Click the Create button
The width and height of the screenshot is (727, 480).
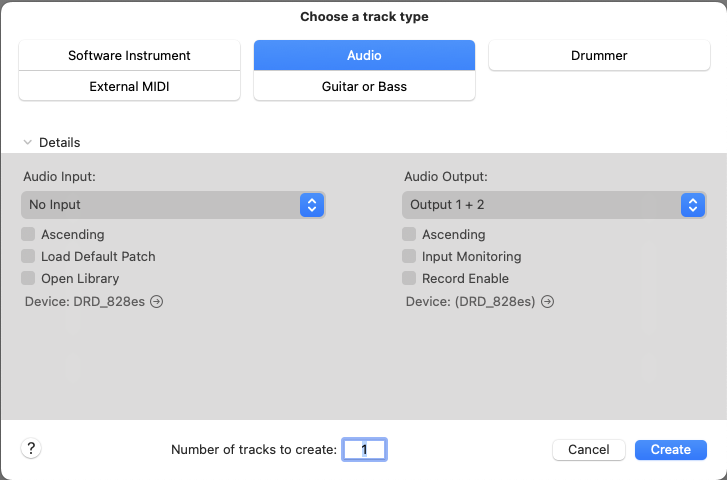670,450
